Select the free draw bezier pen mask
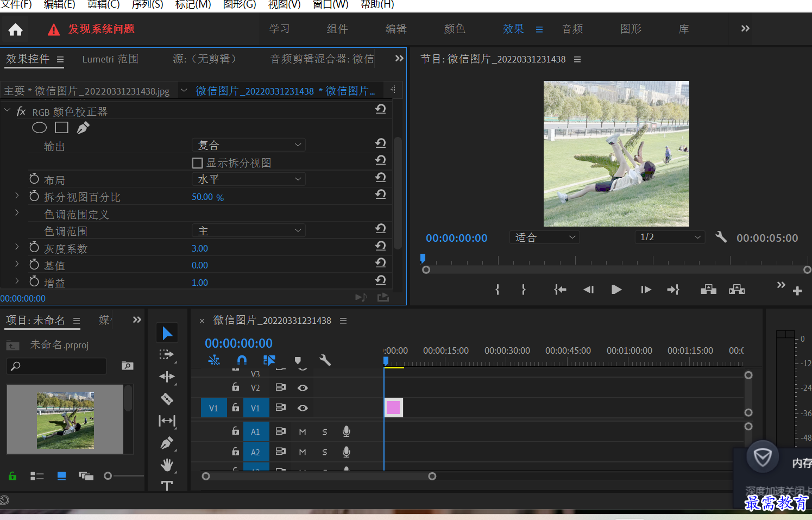Screen dimensions: 812x520 83,128
